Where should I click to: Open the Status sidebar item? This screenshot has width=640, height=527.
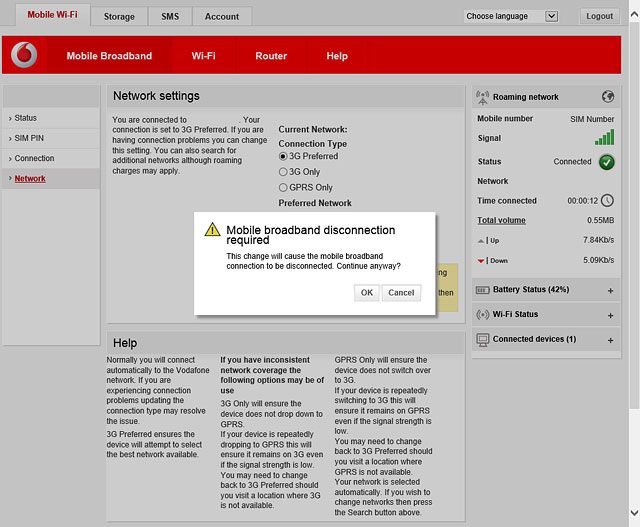click(x=51, y=118)
